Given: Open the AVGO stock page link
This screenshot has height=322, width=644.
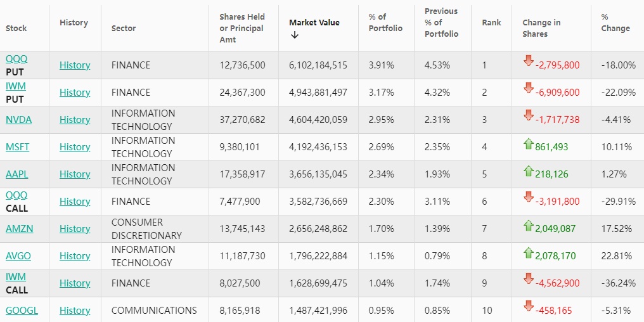Looking at the screenshot, I should [18, 256].
